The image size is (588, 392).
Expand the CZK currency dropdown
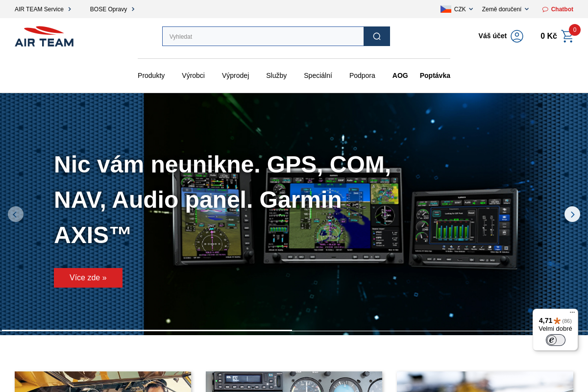pyautogui.click(x=464, y=9)
